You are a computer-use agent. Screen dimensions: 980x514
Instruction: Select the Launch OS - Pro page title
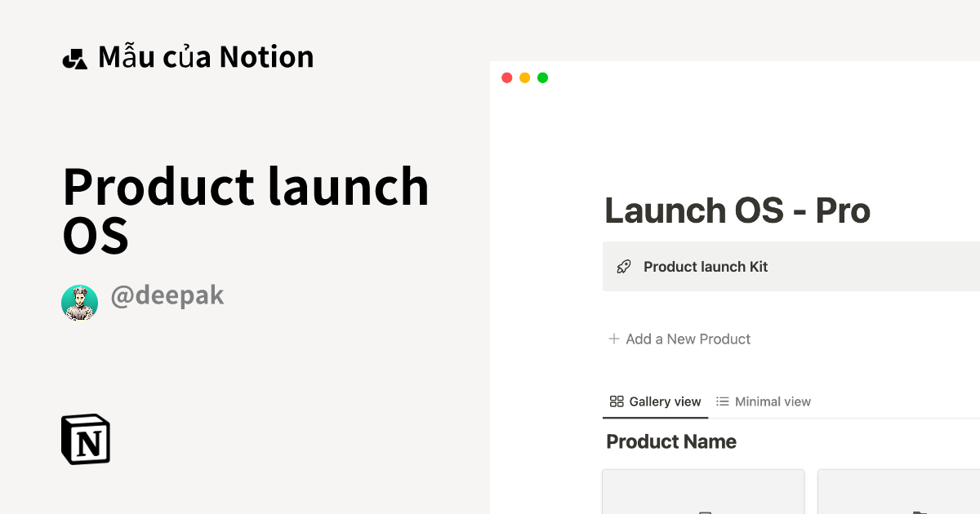(x=737, y=210)
